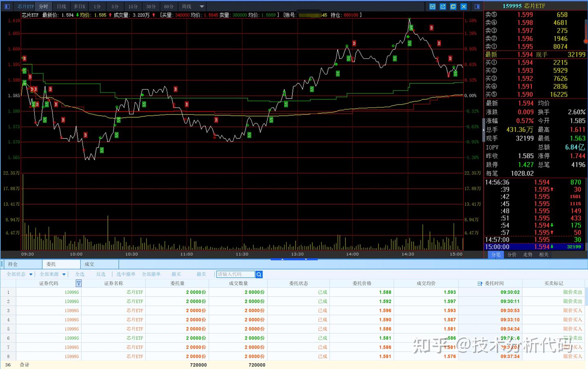Switch chart to 日线 daily view
The image size is (588, 369).
pyautogui.click(x=61, y=7)
